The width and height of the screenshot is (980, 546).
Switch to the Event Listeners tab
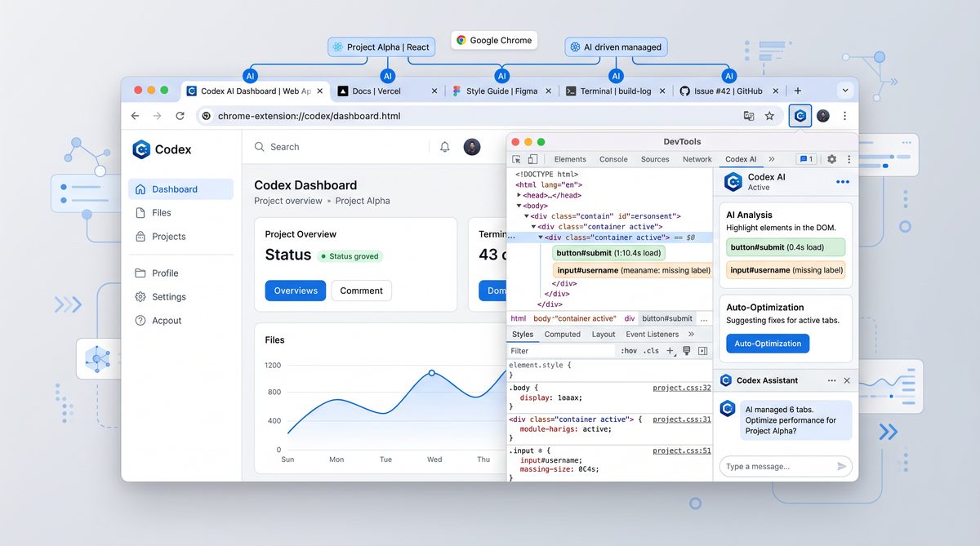pos(653,335)
